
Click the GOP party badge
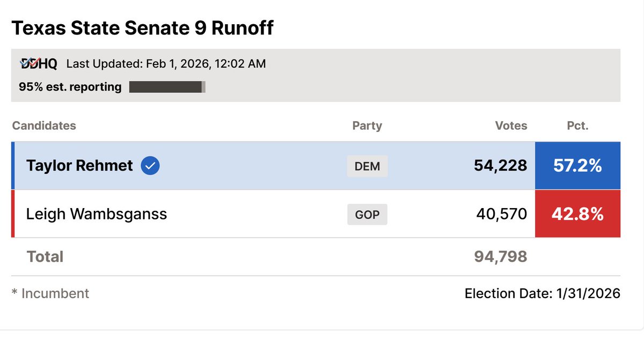(367, 215)
